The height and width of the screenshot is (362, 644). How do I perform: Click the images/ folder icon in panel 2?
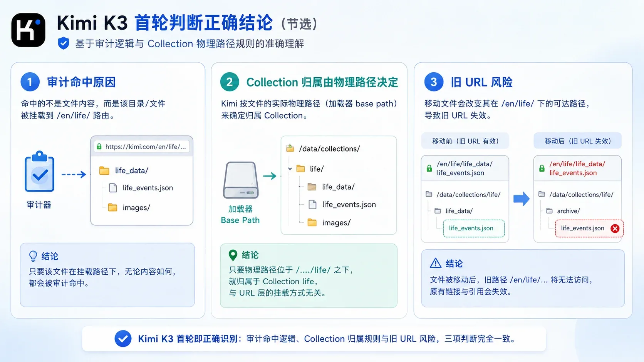click(x=312, y=223)
